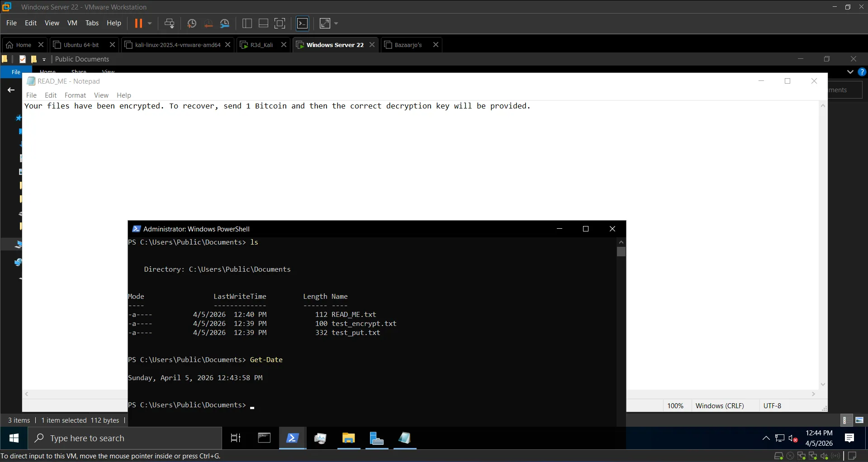Screen dimensions: 868x462
Task: Click the Properties checkmark quick access icon
Action: click(x=23, y=59)
